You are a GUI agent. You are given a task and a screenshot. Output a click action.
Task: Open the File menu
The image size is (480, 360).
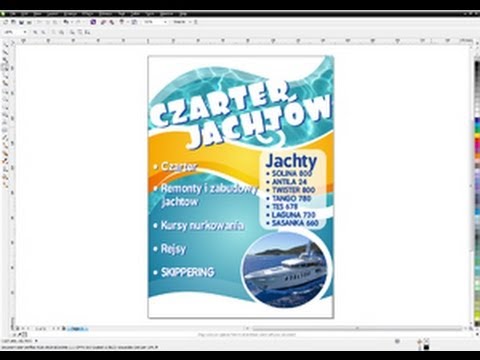[13, 14]
